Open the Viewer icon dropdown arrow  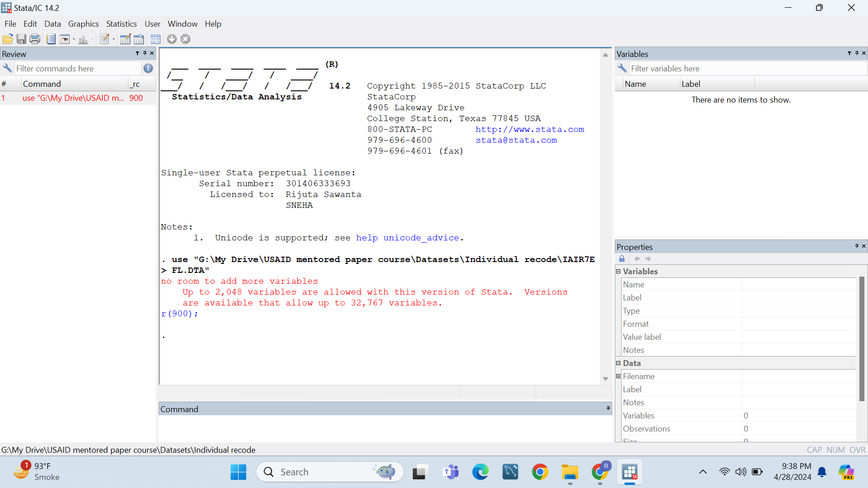[74, 39]
